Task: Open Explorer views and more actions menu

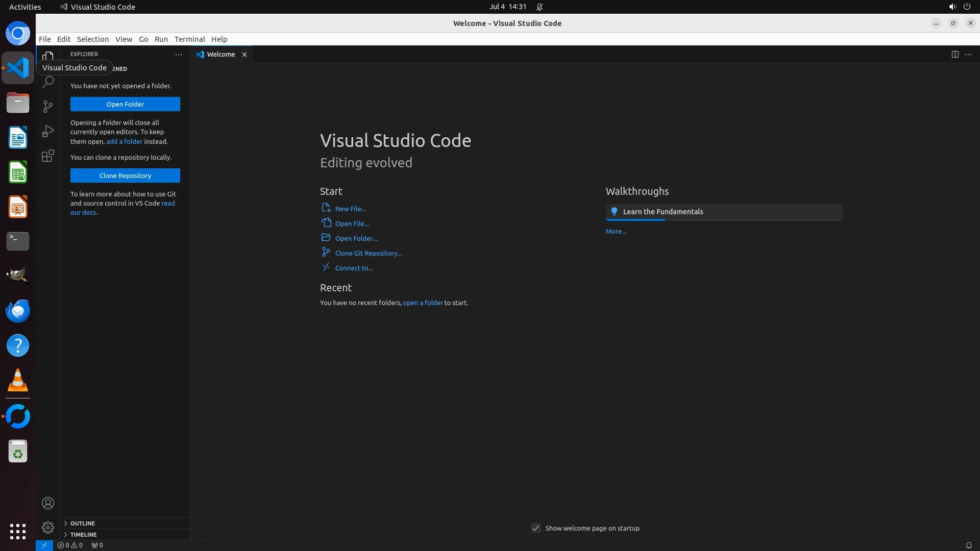Action: pos(178,54)
